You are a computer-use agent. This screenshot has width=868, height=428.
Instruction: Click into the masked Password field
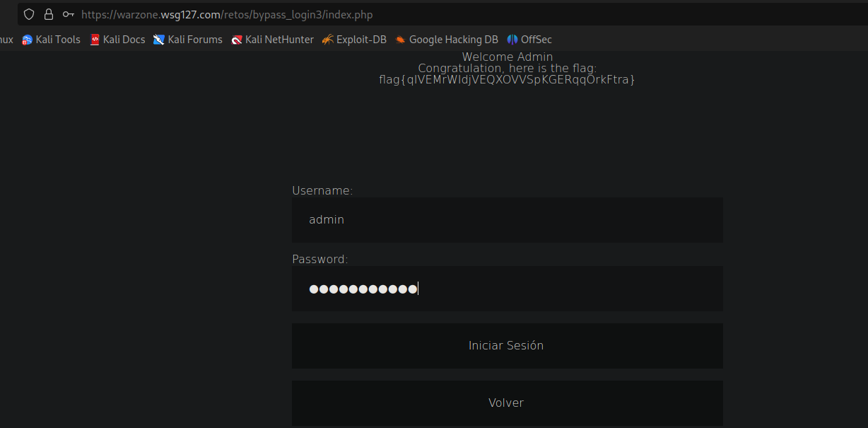(x=507, y=289)
